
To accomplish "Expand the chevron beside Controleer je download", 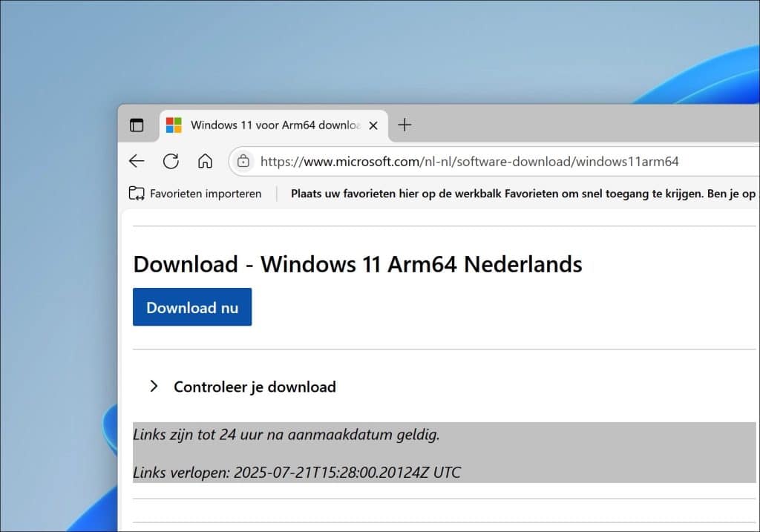I will pos(154,386).
